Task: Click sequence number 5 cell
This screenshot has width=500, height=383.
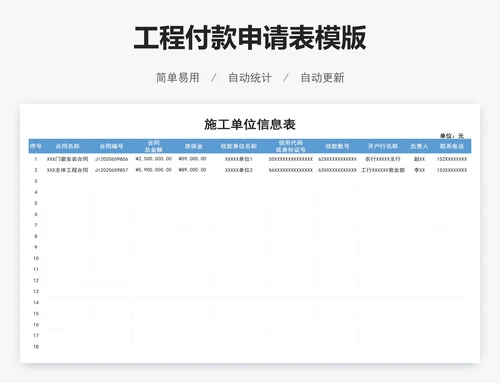Action: pos(36,203)
